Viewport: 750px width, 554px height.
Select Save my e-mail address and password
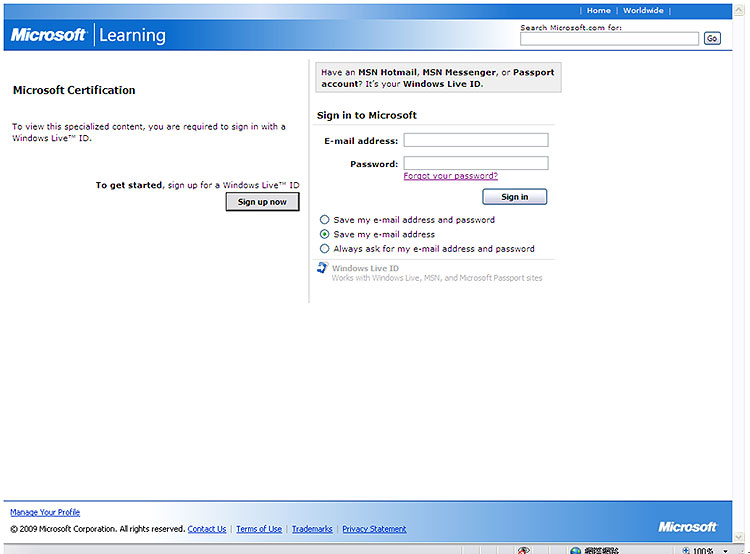pos(325,220)
